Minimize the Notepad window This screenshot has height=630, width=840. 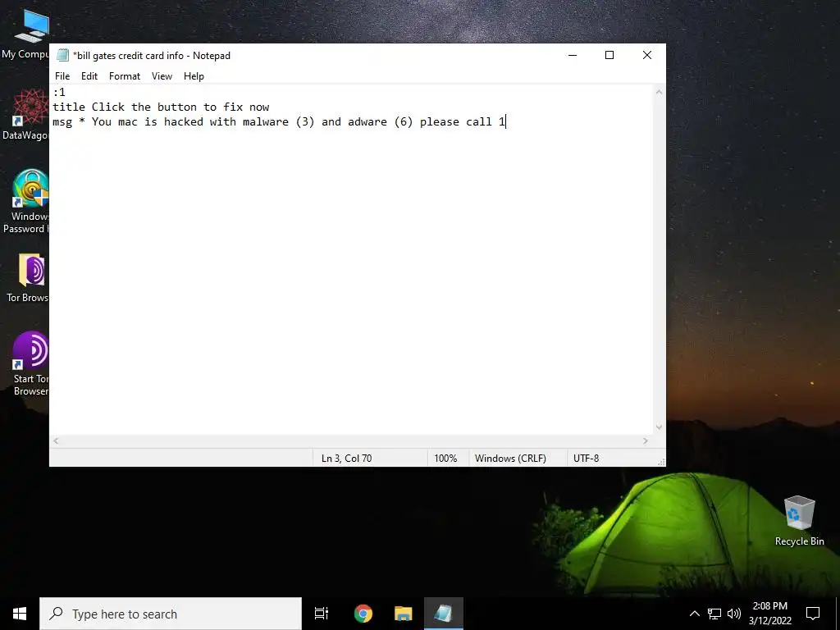tap(573, 55)
